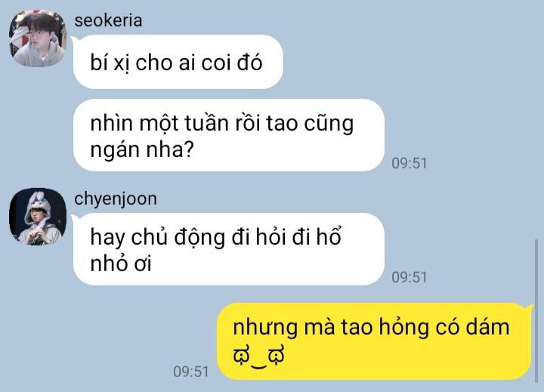This screenshot has height=392, width=544.
Task: Tap the chyenjoon username label
Action: [116, 199]
